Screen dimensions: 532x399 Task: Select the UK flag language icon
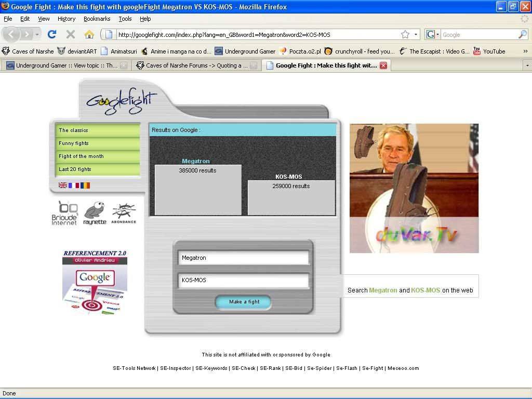coord(63,185)
